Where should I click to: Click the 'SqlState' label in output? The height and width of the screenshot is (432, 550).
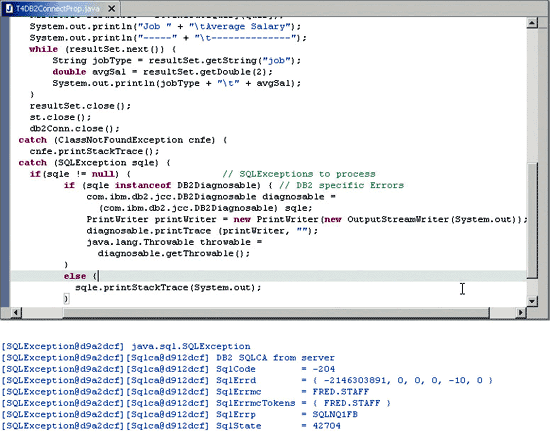(239, 426)
